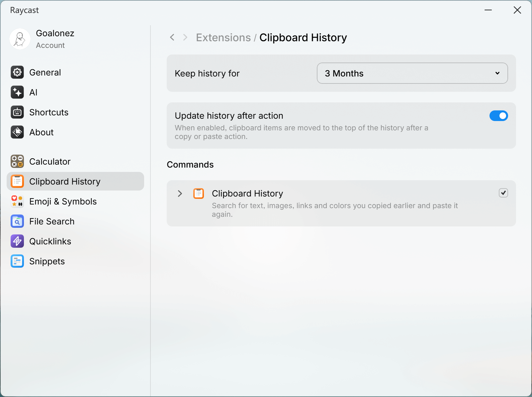Uncheck the Clipboard History command checkbox
The image size is (532, 397).
click(503, 193)
